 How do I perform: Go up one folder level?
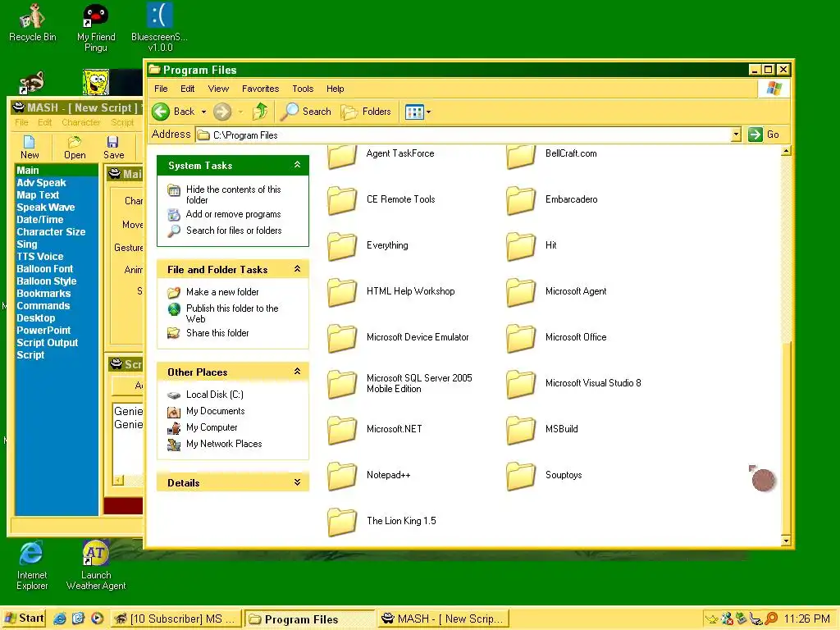260,112
